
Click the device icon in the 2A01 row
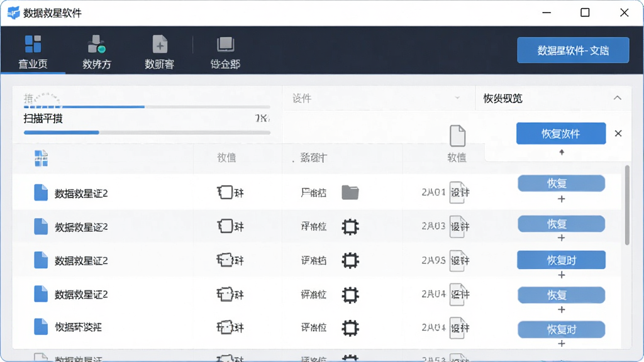(225, 192)
